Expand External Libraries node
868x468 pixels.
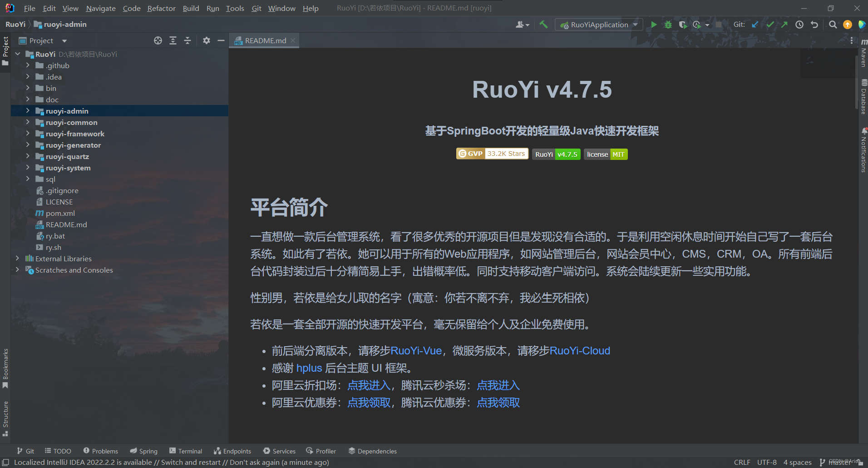point(18,259)
